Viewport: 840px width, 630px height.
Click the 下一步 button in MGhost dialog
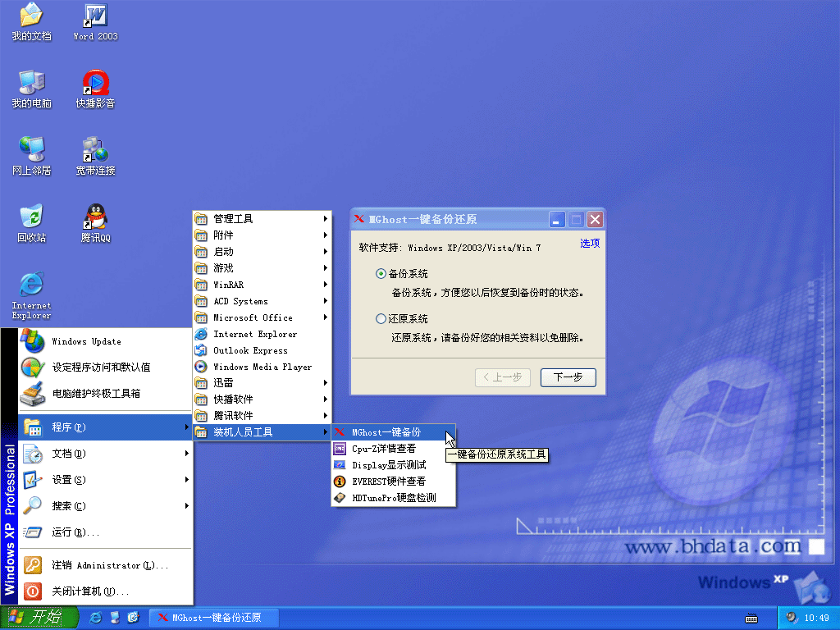tap(568, 377)
